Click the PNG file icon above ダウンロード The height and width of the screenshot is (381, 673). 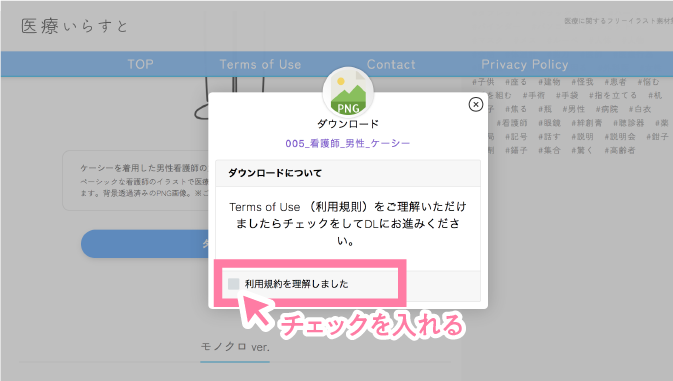click(348, 93)
